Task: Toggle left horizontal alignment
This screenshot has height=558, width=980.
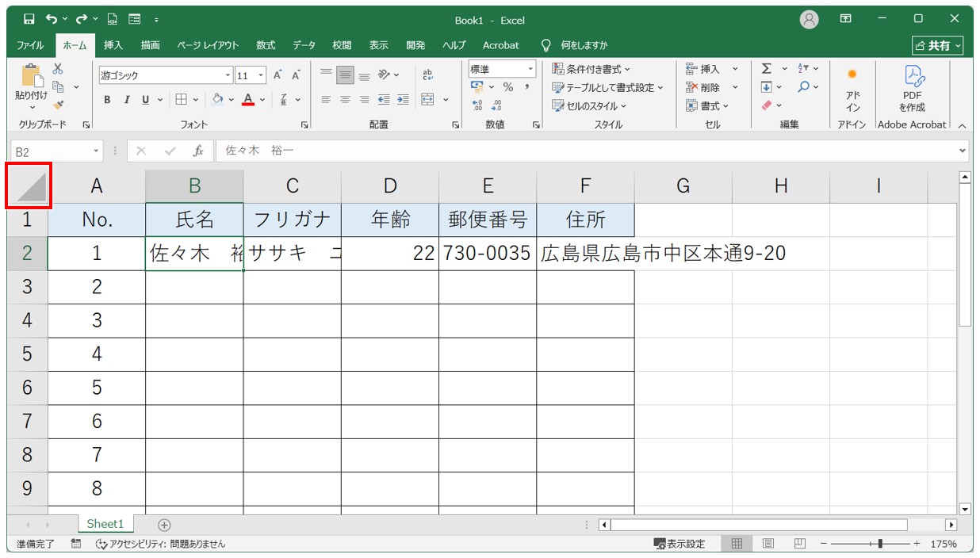Action: point(326,100)
